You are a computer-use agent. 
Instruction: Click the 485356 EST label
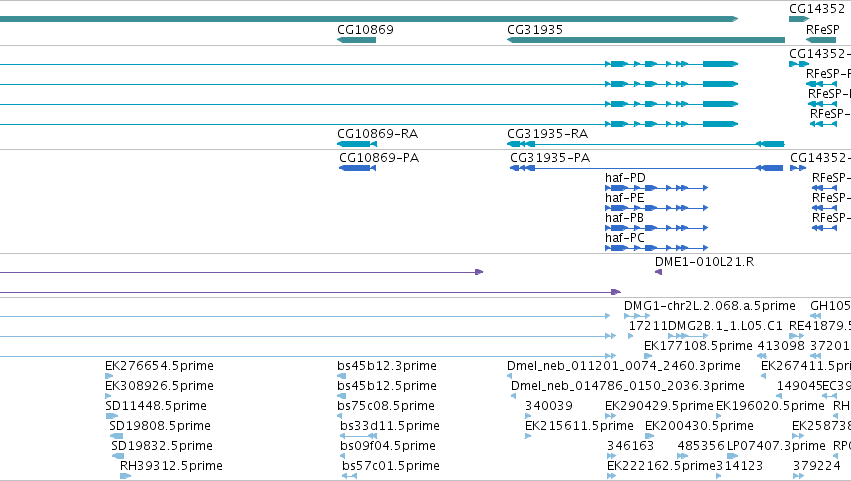click(x=701, y=446)
